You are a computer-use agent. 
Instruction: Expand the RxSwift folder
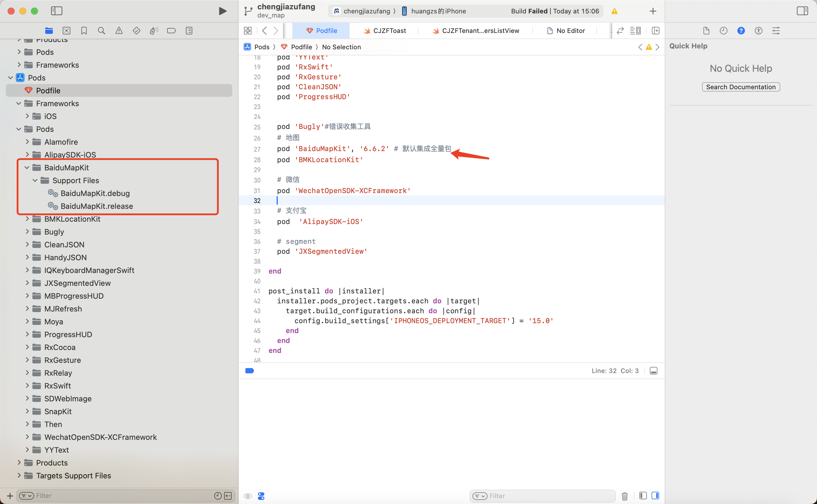point(27,386)
